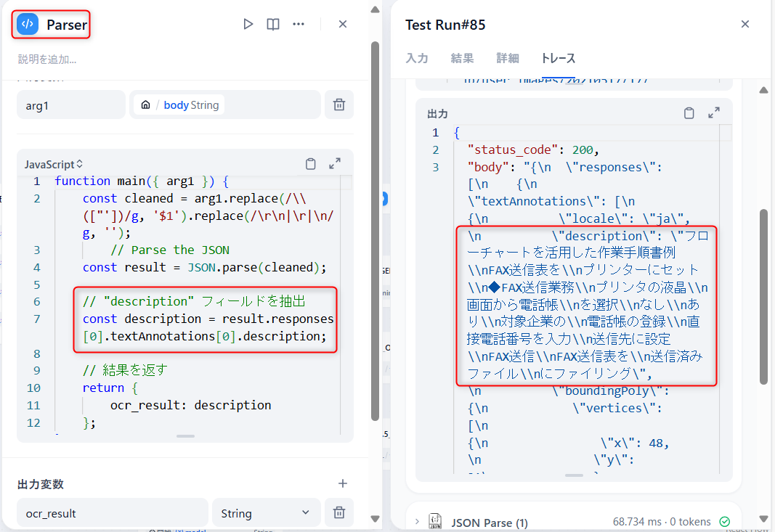Click the 出力 label in trace panel
This screenshot has width=775, height=532.
(437, 114)
